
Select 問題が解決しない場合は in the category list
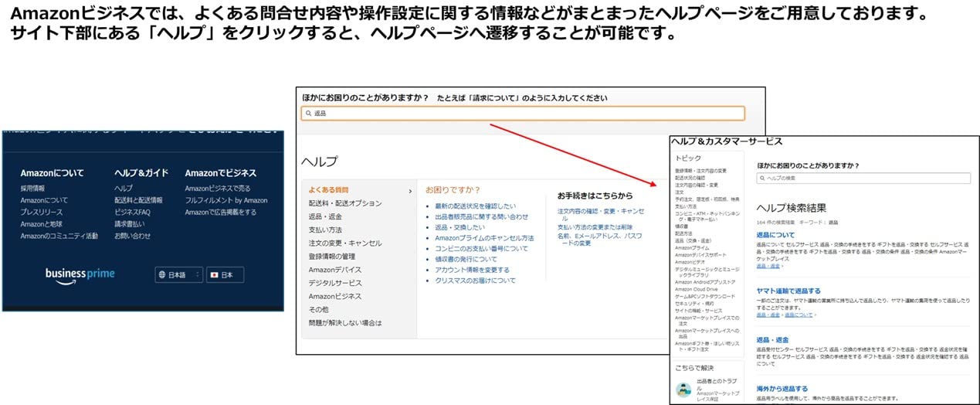point(345,322)
